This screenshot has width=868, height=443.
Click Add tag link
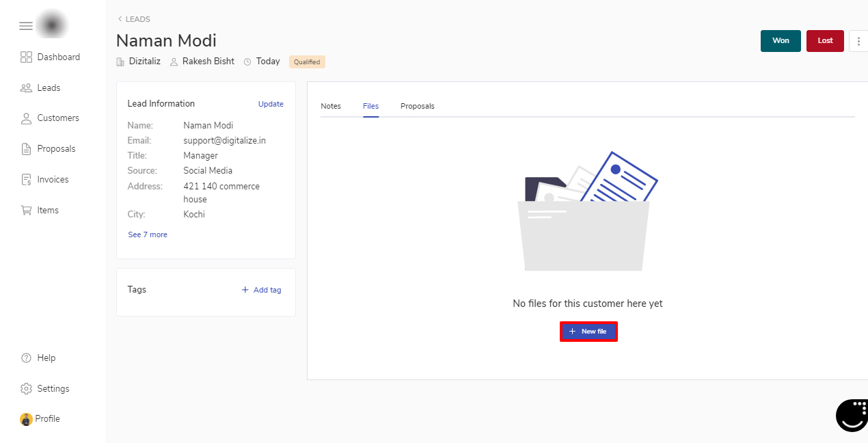pyautogui.click(x=262, y=290)
